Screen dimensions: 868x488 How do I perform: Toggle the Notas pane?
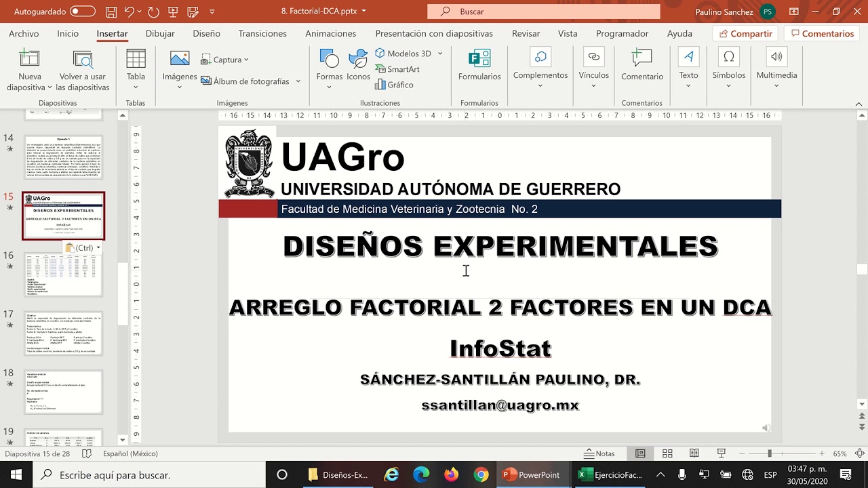coord(599,453)
